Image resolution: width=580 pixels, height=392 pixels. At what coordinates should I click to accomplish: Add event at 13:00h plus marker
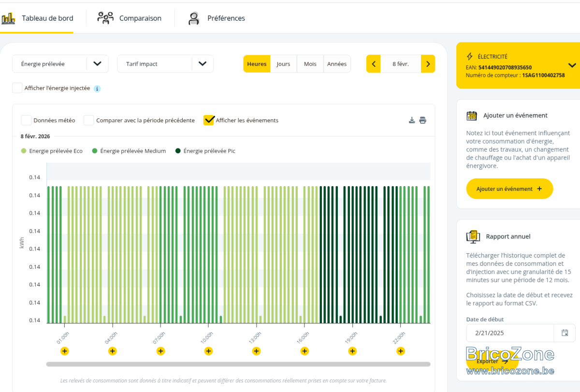pos(256,351)
